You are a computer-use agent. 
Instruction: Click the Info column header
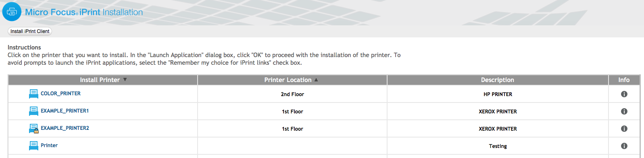point(624,80)
